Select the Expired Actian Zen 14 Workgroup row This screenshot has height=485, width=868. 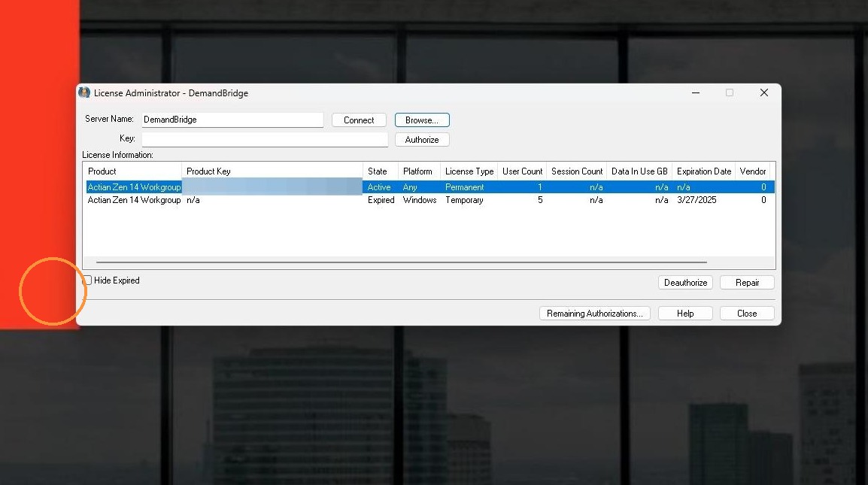click(430, 200)
